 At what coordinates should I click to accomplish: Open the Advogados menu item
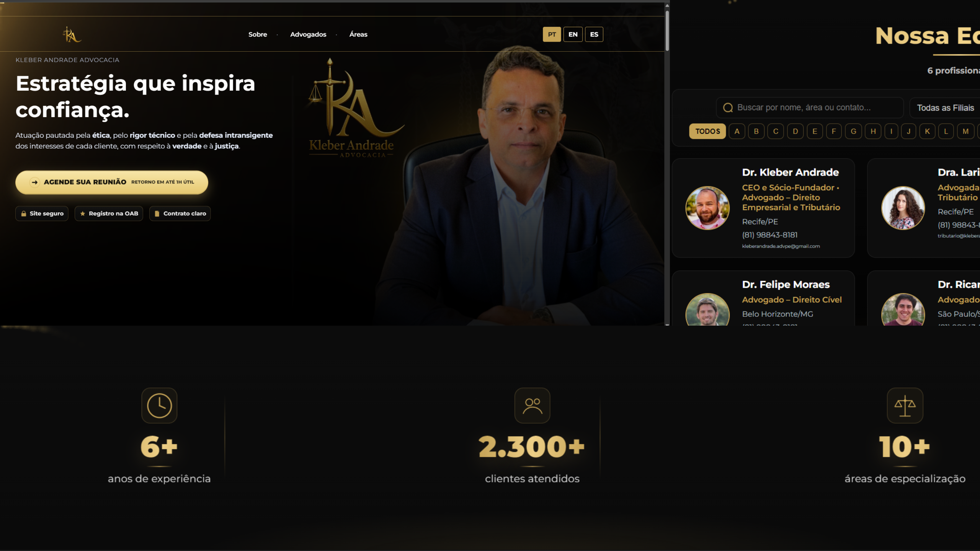point(308,34)
